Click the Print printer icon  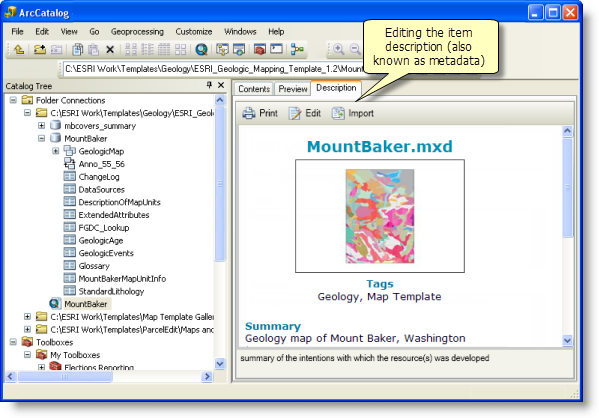click(249, 113)
